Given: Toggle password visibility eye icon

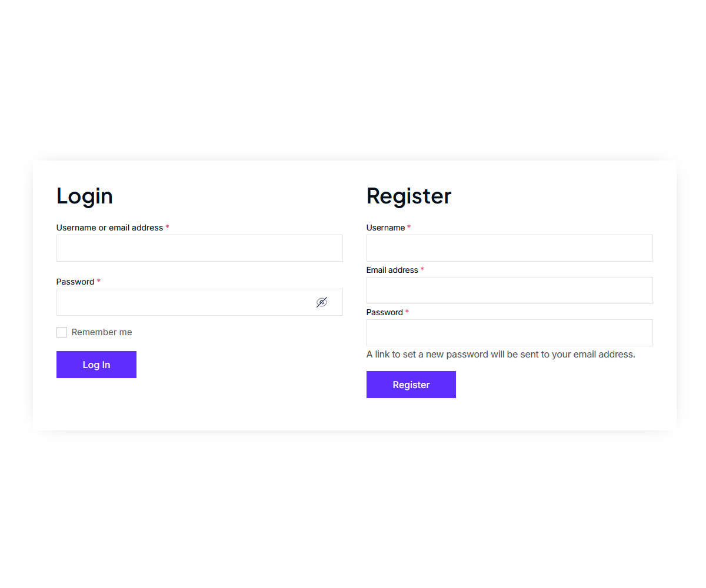Looking at the screenshot, I should [321, 302].
